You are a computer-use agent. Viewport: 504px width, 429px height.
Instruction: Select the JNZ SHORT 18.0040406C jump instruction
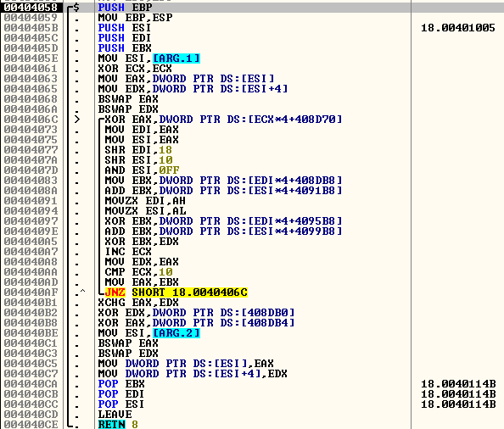click(176, 292)
